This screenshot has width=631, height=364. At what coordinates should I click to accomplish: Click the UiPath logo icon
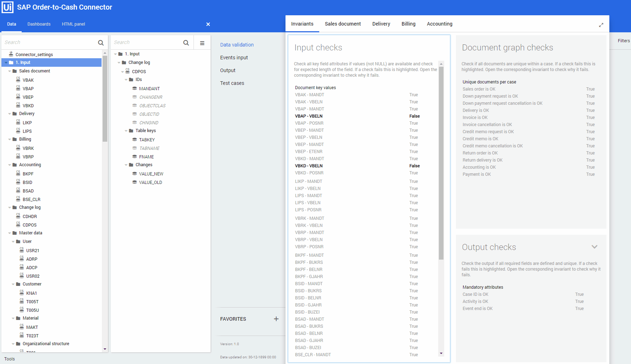(x=7, y=7)
